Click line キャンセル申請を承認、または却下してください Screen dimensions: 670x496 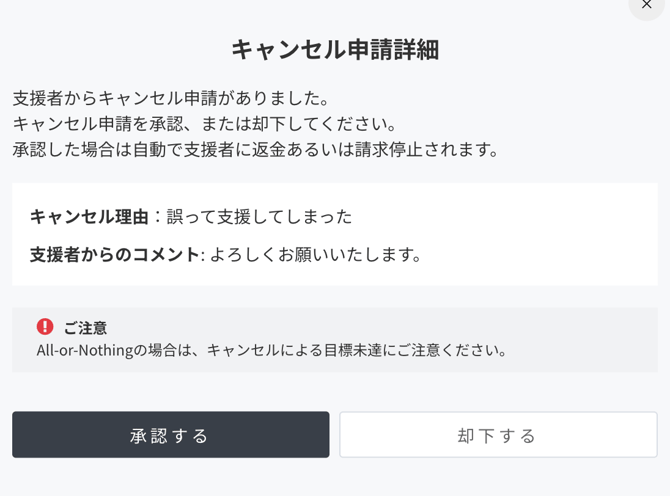[205, 123]
